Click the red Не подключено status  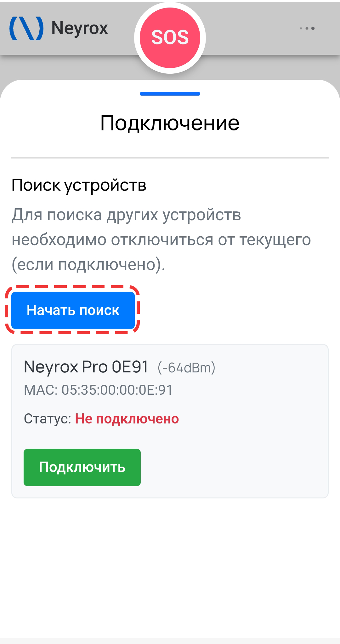pos(127,419)
